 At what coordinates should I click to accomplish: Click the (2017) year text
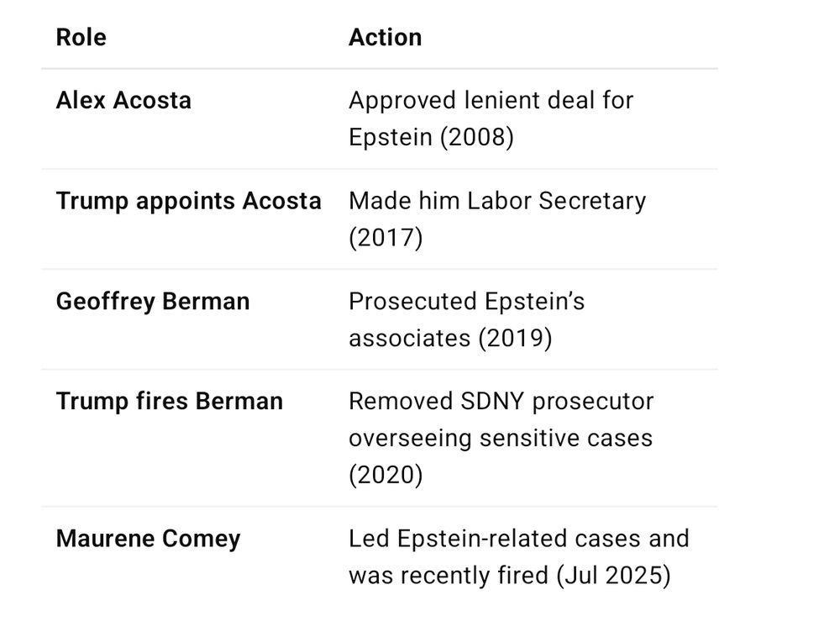click(x=386, y=238)
